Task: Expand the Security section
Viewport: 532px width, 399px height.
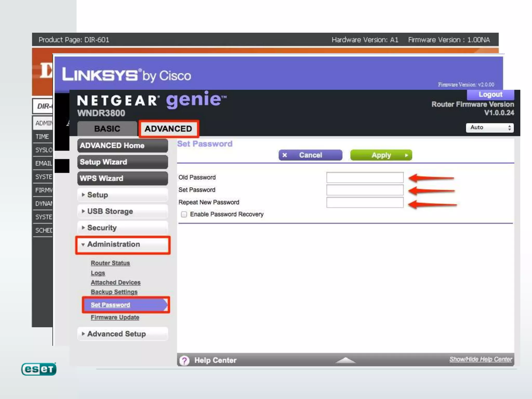Action: [123, 228]
